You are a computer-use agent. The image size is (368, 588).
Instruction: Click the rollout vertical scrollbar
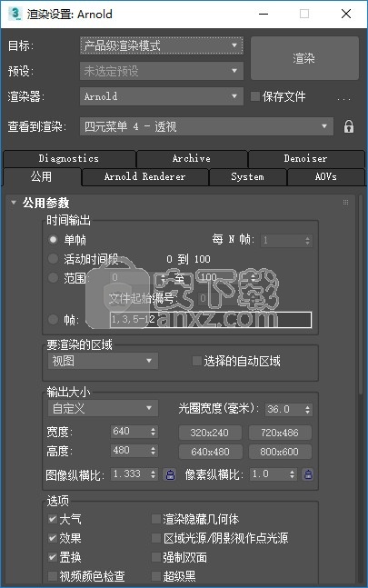click(360, 294)
